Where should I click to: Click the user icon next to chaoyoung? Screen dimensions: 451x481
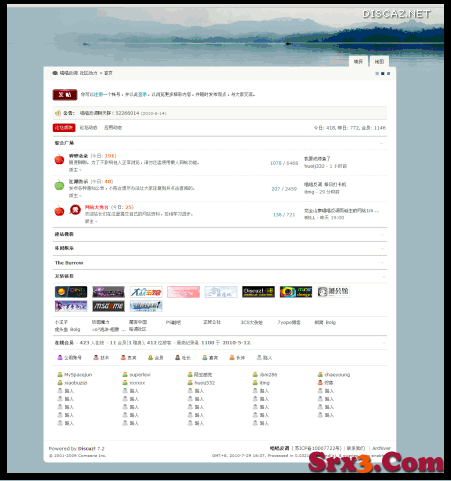pos(320,374)
